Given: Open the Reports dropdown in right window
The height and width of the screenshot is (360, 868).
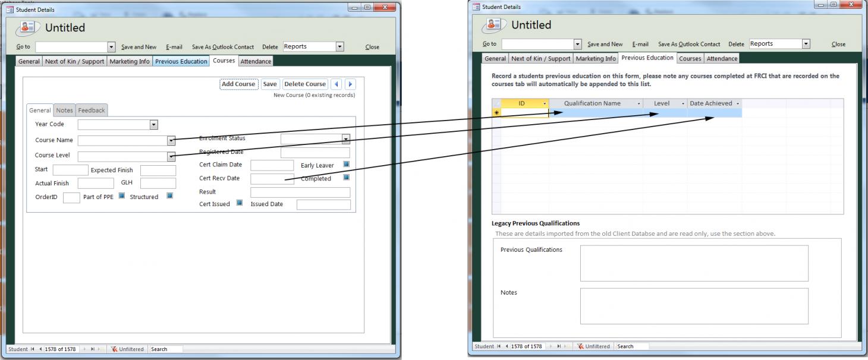Looking at the screenshot, I should tap(806, 43).
